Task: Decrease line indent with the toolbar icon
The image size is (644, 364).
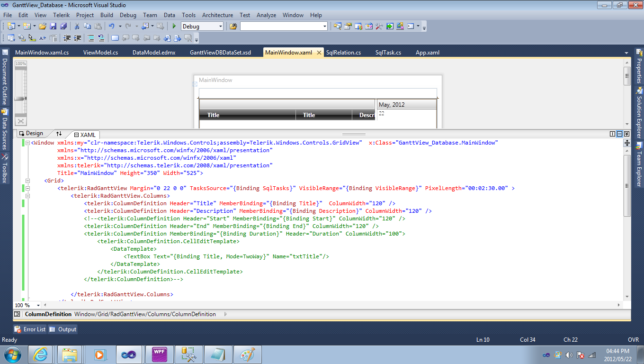Action: 67,38
